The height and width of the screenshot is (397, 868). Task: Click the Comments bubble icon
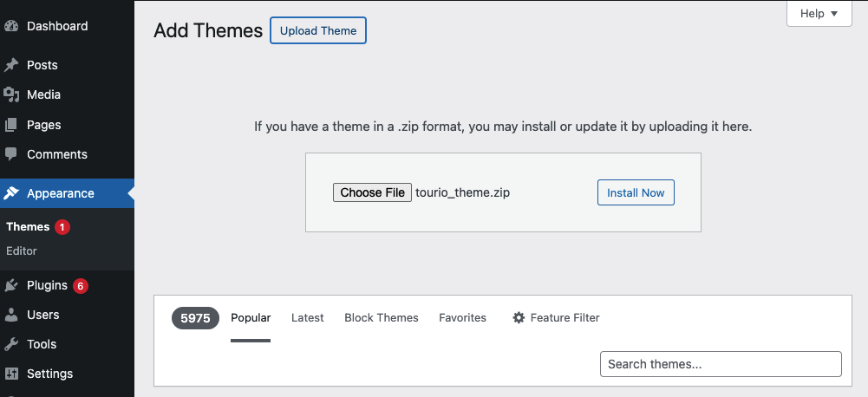tap(11, 154)
